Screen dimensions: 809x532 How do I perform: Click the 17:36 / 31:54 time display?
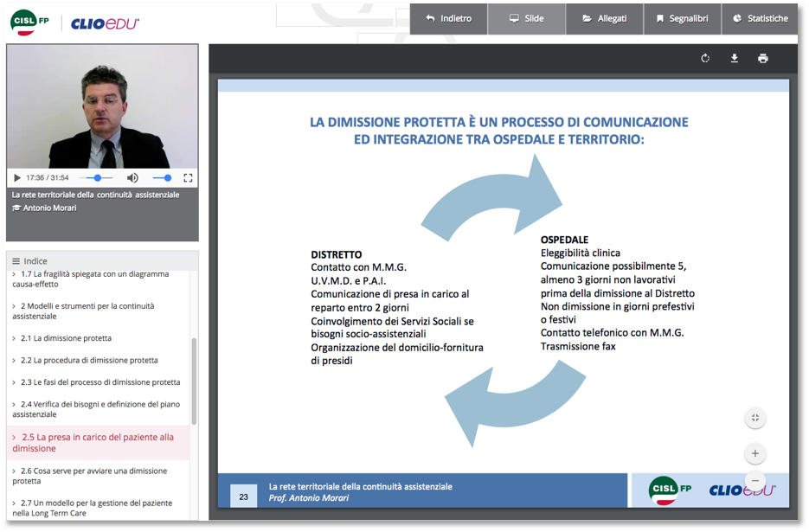tap(48, 178)
